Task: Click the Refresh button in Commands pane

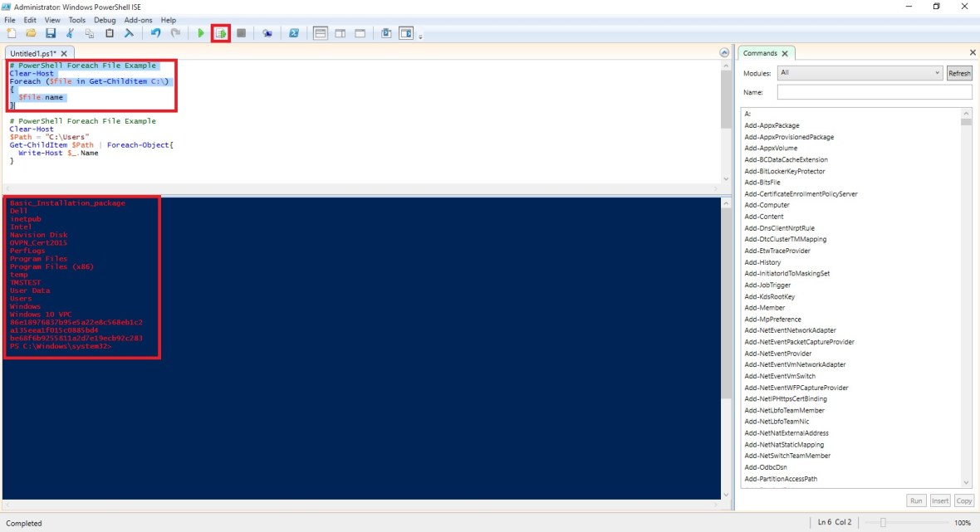Action: click(959, 73)
